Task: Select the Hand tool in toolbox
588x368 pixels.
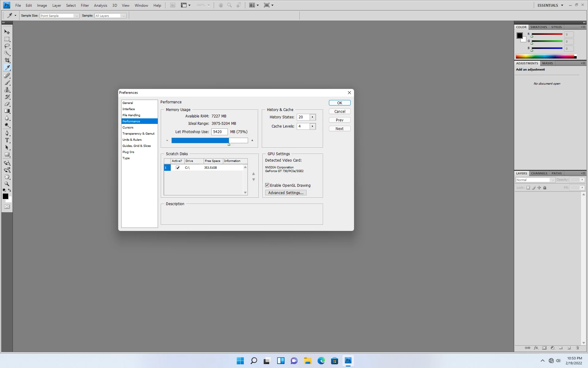Action: (x=7, y=177)
